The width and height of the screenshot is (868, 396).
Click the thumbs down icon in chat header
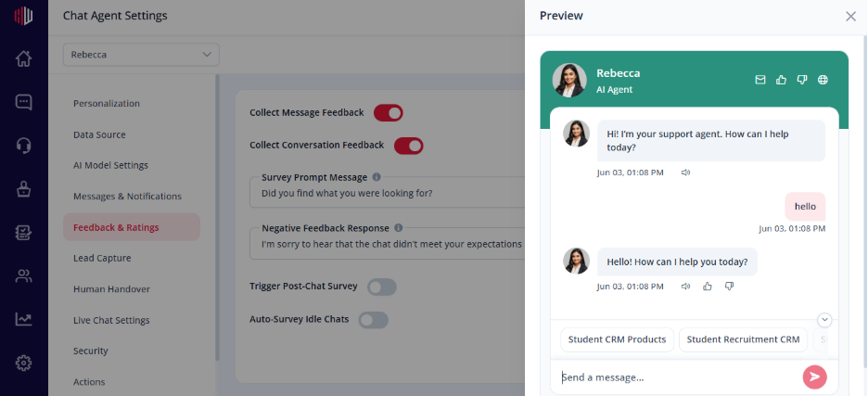pos(802,81)
